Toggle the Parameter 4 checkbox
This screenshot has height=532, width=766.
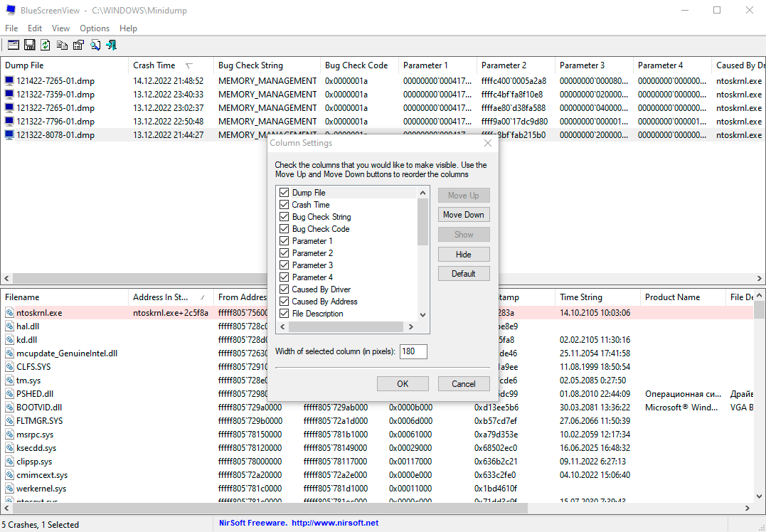tap(284, 277)
